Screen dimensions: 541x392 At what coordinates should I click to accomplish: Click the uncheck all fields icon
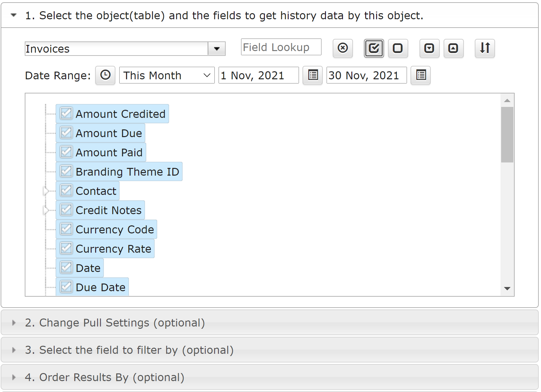(398, 48)
